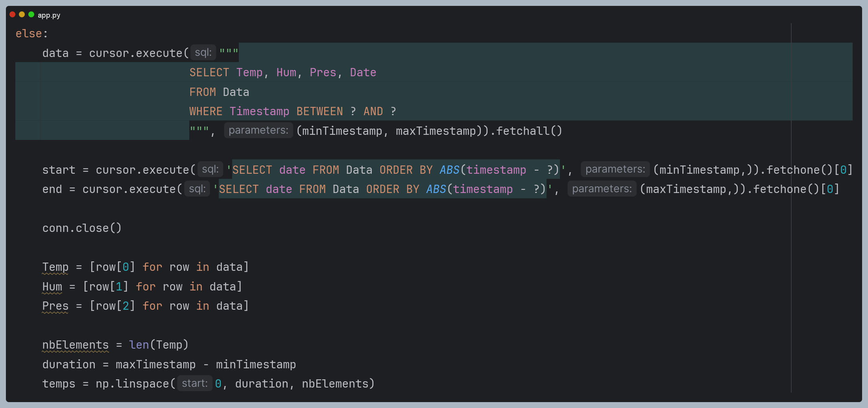Click the sql: hint on the data line
The image size is (868, 408).
point(203,53)
